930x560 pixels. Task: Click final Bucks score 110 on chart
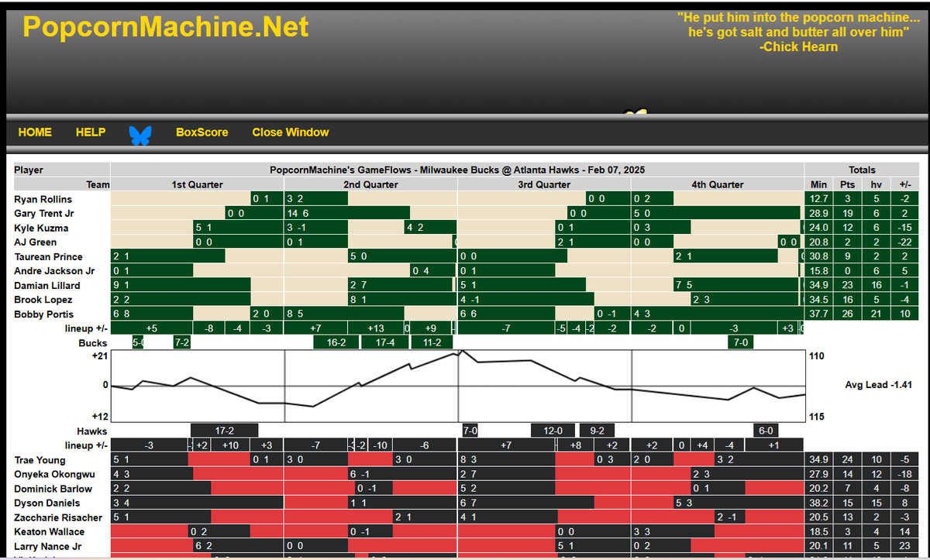[818, 357]
